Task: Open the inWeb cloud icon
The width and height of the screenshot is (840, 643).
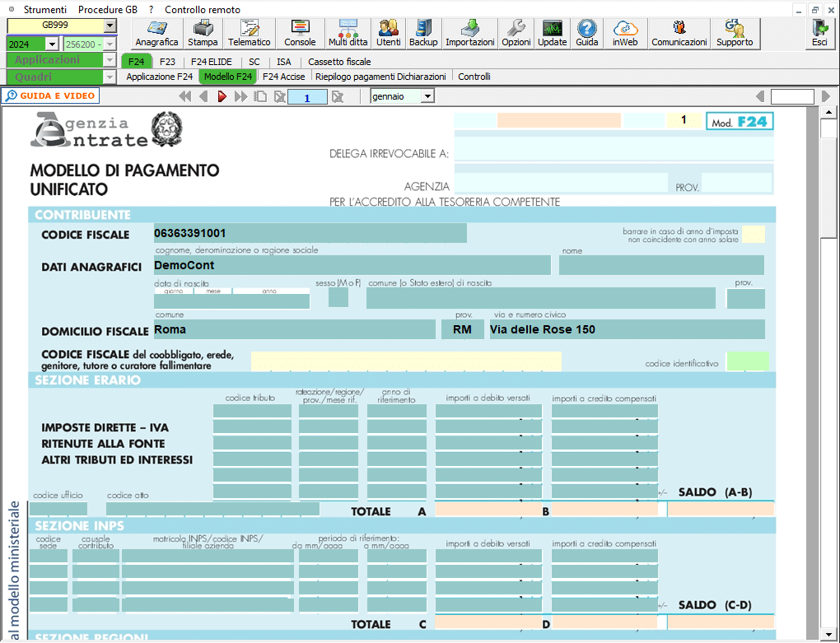Action: (625, 33)
